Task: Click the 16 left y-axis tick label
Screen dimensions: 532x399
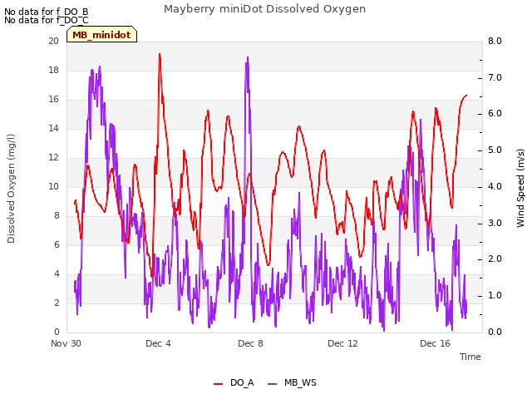Action: point(53,100)
